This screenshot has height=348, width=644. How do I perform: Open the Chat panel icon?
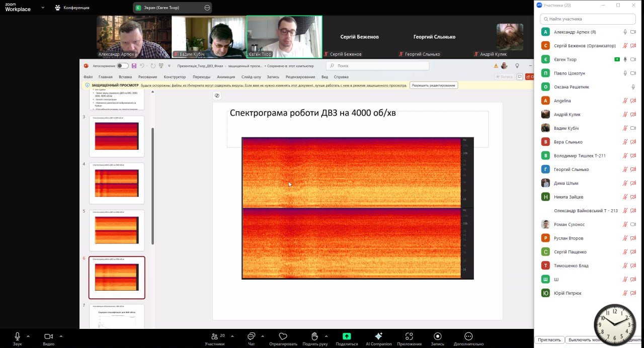click(x=251, y=336)
